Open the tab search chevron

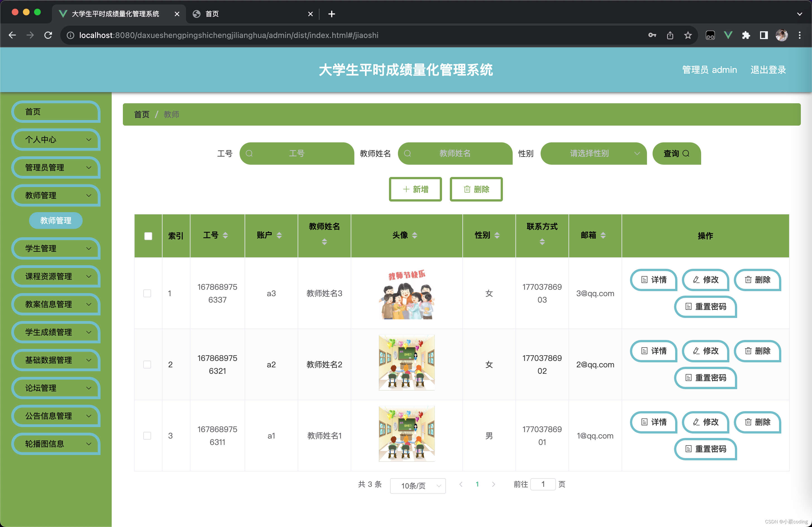[799, 14]
